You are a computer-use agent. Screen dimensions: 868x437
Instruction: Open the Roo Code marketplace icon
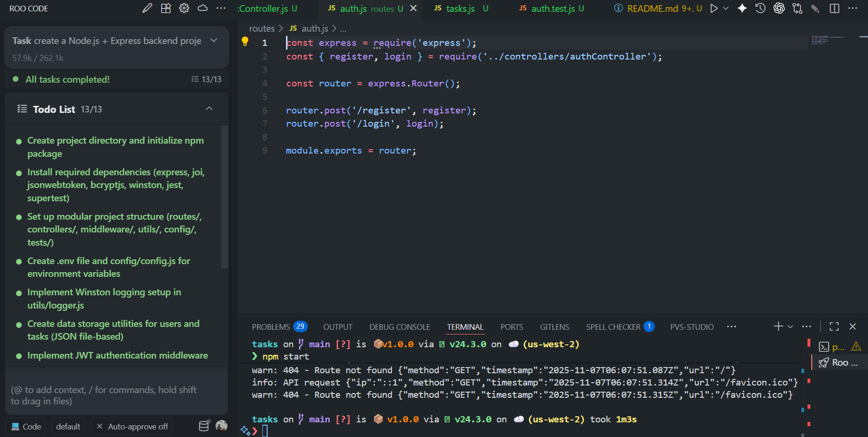[165, 8]
